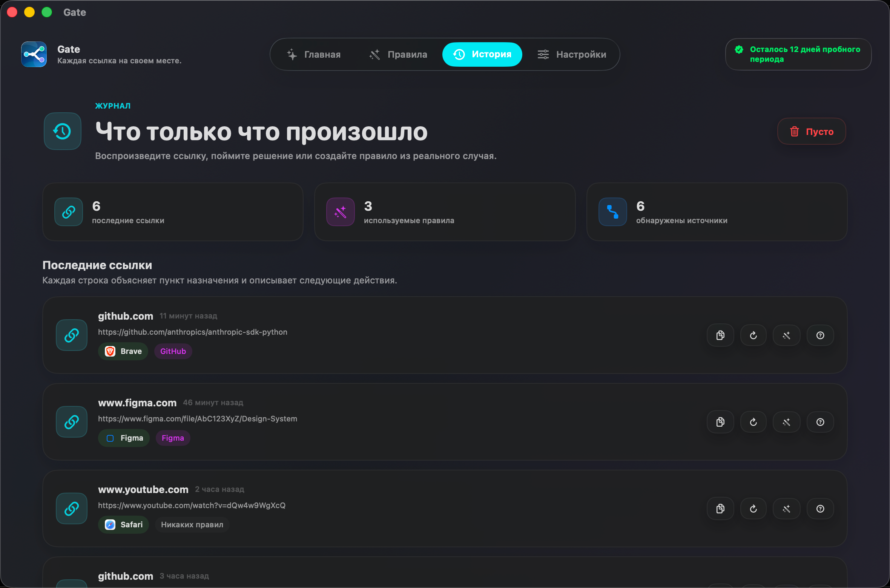
Task: Click the magic wand icon in the используемые правила card
Action: [x=341, y=212]
